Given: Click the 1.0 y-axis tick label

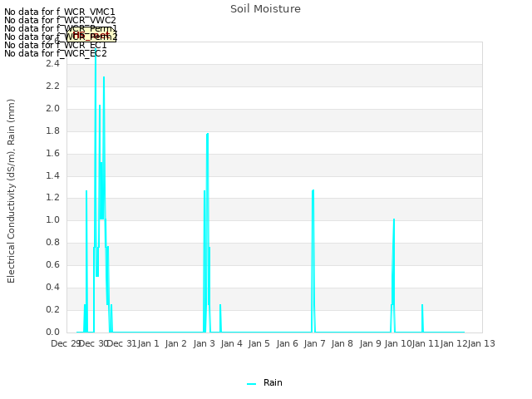Looking at the screenshot, I should pos(52,219).
